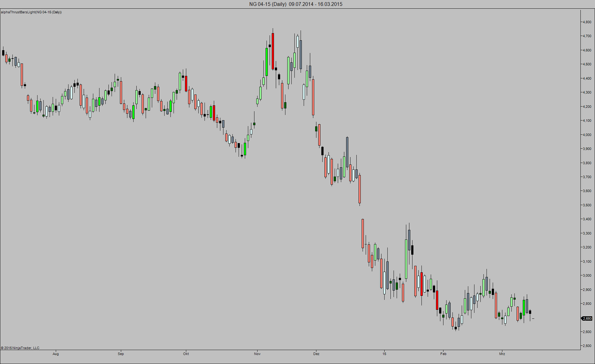This screenshot has height=364, width=595.
Task: Click the 4,800 price axis label
Action: (x=587, y=22)
